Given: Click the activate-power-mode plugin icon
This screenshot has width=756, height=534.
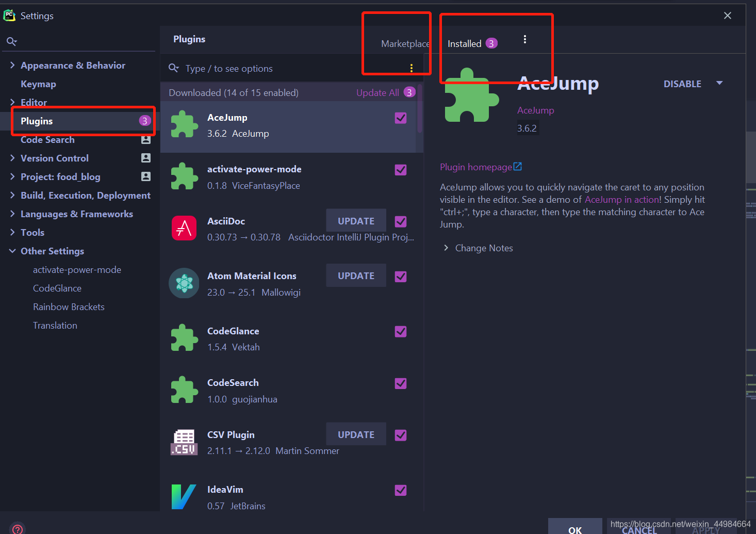Looking at the screenshot, I should (x=184, y=176).
